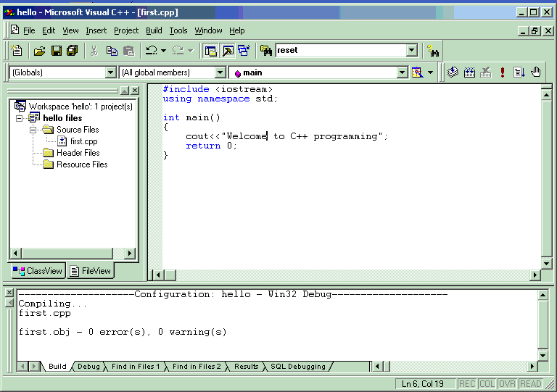This screenshot has height=392, width=557.
Task: Collapse the hello files tree node
Action: point(20,118)
